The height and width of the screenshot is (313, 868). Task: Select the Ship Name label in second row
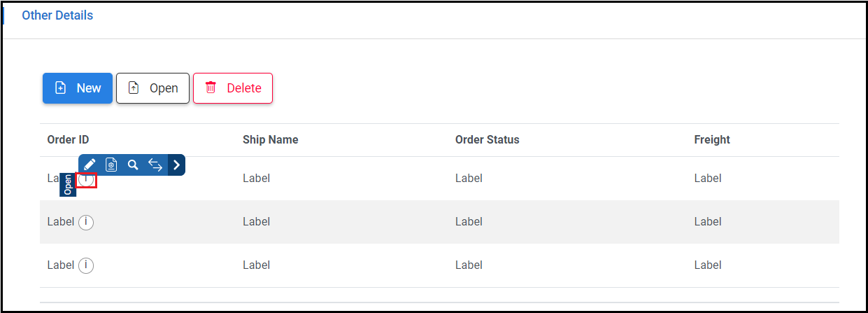256,222
